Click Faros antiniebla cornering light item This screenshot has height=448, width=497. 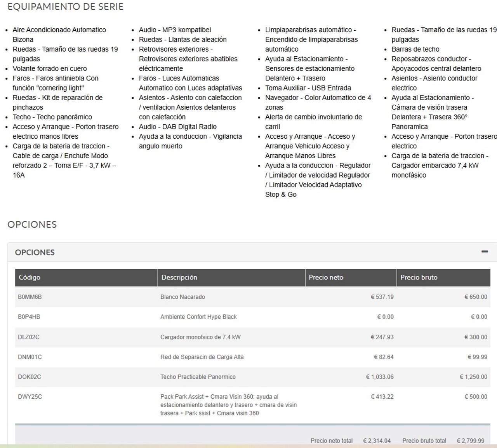click(x=56, y=83)
